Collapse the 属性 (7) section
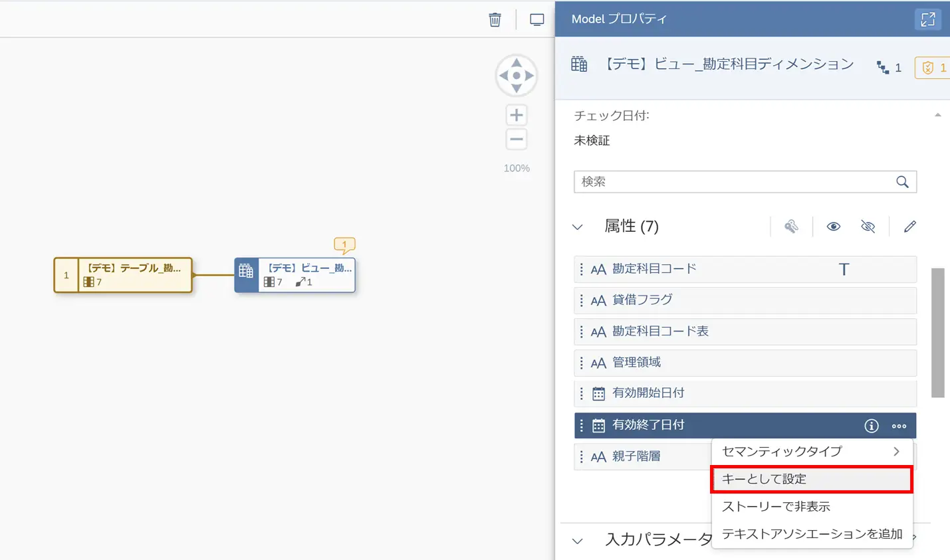The height and width of the screenshot is (560, 950). click(x=577, y=227)
